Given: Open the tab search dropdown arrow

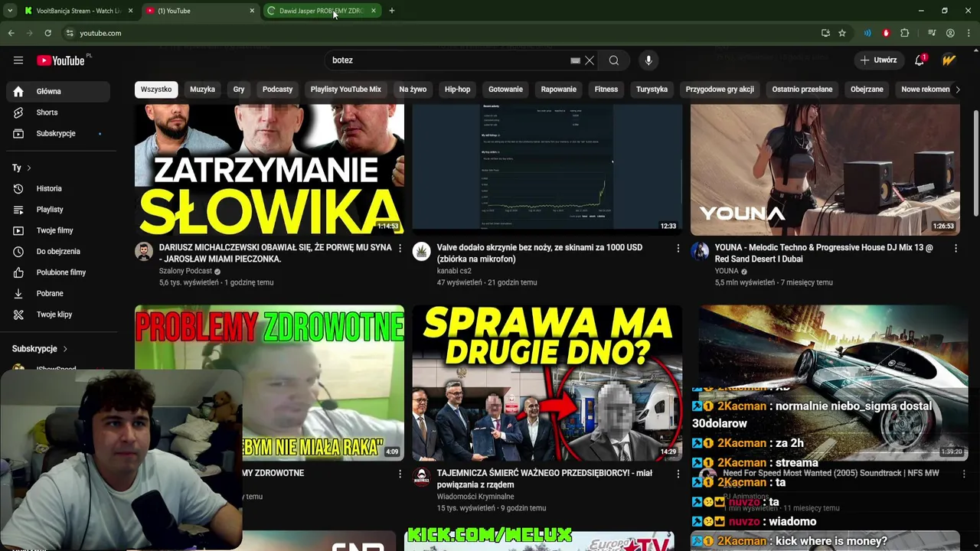Looking at the screenshot, I should click(10, 11).
